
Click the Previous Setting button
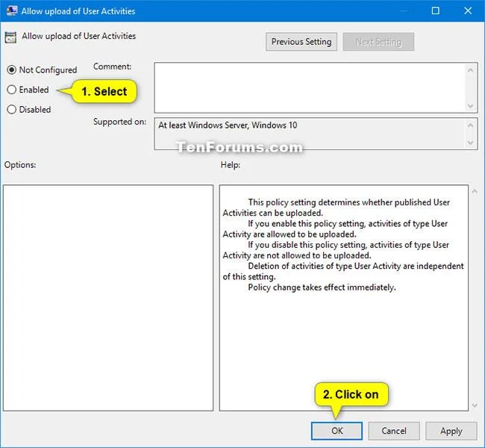click(301, 42)
